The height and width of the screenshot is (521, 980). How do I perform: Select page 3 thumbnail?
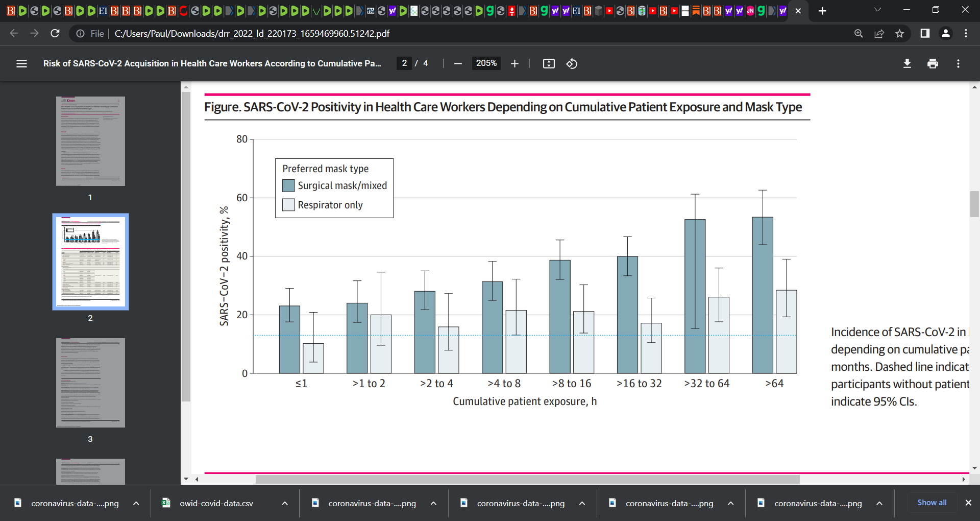pos(90,383)
